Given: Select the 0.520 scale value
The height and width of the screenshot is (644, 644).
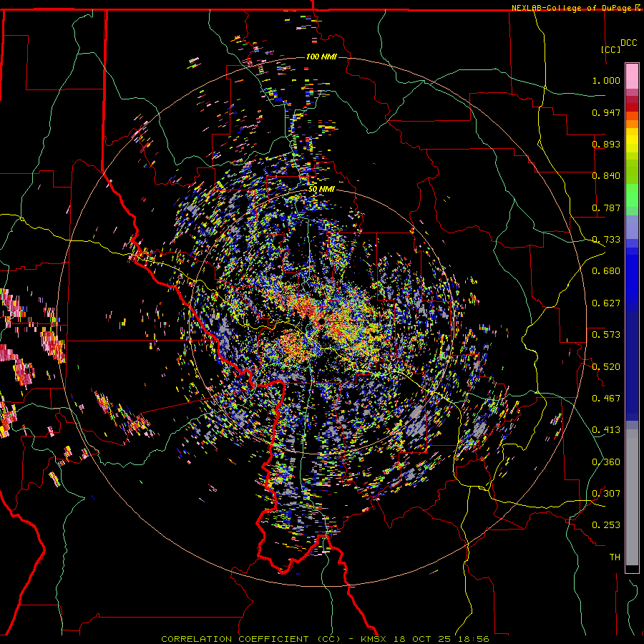Looking at the screenshot, I should coord(606,367).
